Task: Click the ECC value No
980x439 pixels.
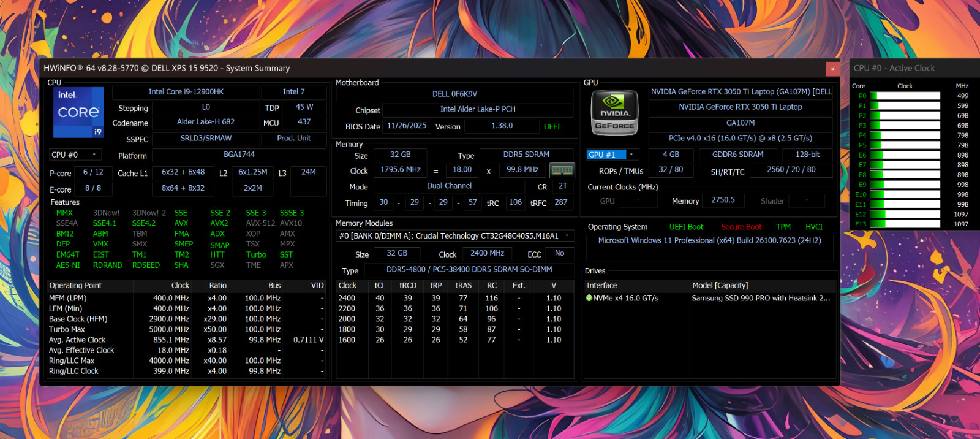Action: tap(559, 253)
